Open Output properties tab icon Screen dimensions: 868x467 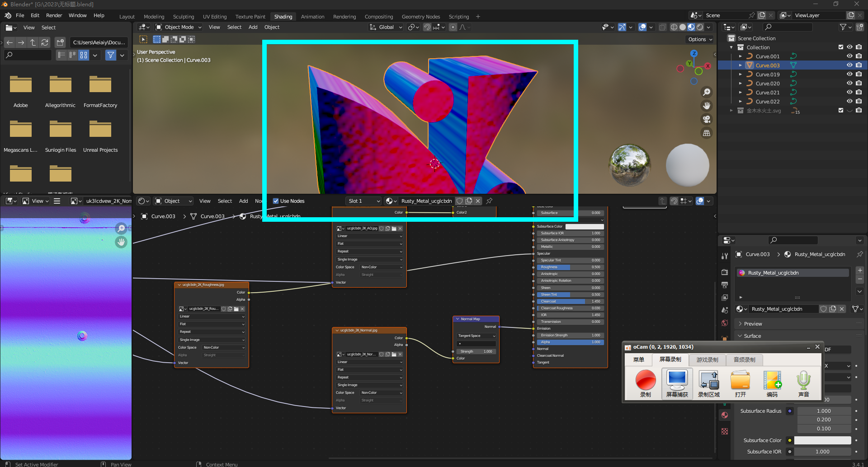click(x=725, y=285)
